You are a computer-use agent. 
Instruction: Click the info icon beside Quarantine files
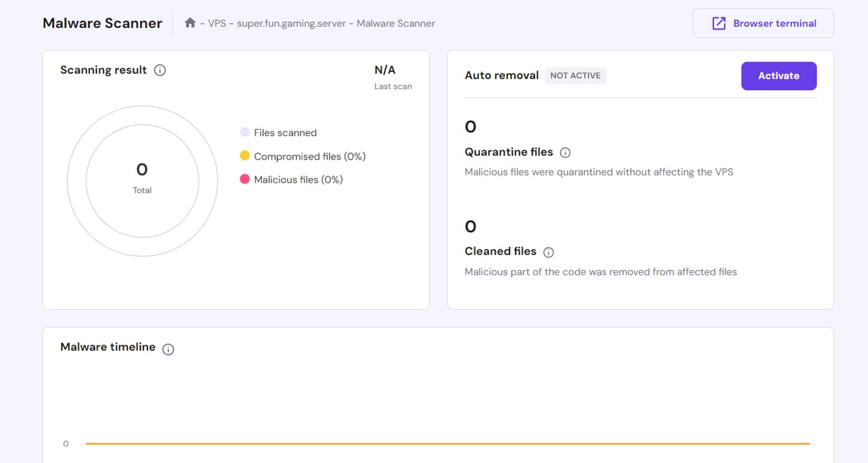pyautogui.click(x=566, y=152)
